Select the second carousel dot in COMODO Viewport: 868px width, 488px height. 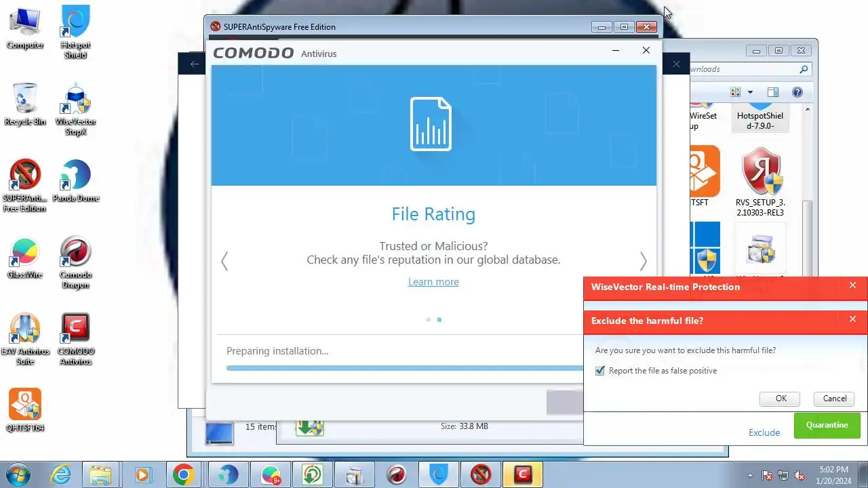[439, 320]
